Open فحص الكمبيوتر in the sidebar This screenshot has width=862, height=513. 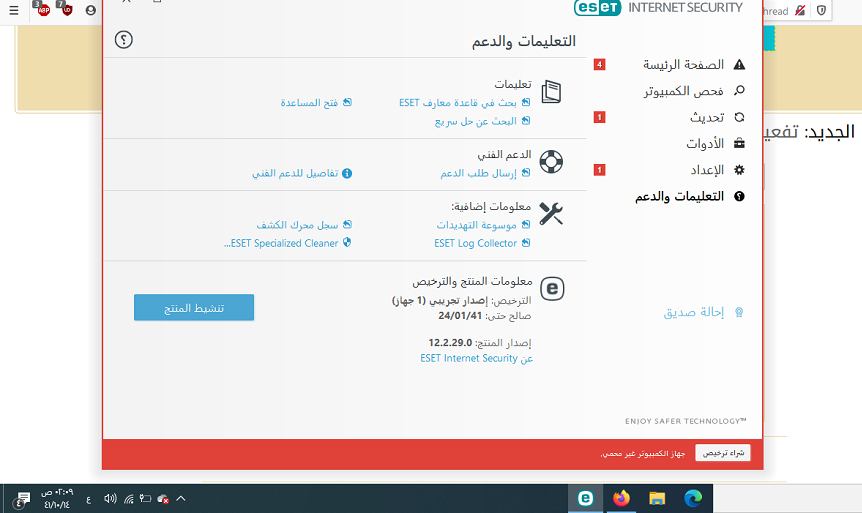tap(683, 91)
